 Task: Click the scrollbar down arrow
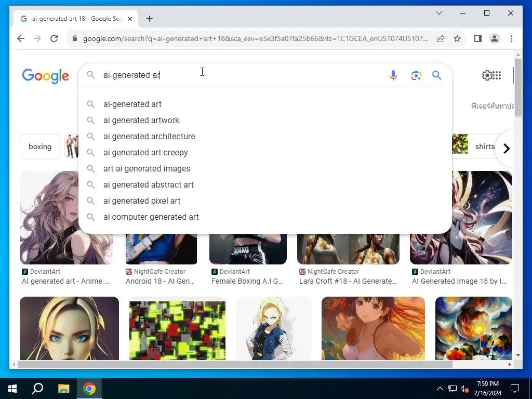click(518, 355)
